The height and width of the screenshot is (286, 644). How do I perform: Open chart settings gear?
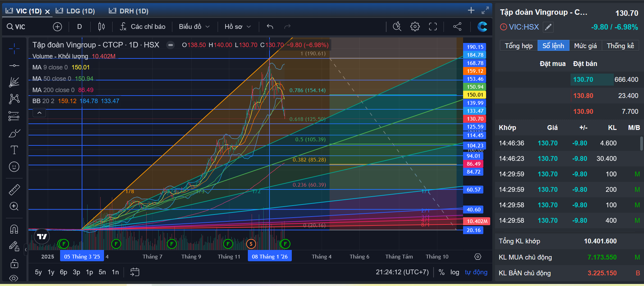415,26
